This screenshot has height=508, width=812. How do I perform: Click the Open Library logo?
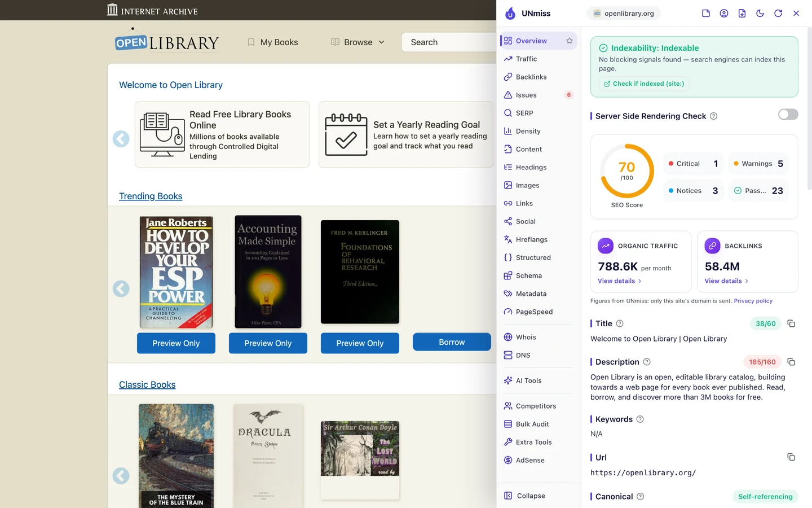click(x=167, y=41)
